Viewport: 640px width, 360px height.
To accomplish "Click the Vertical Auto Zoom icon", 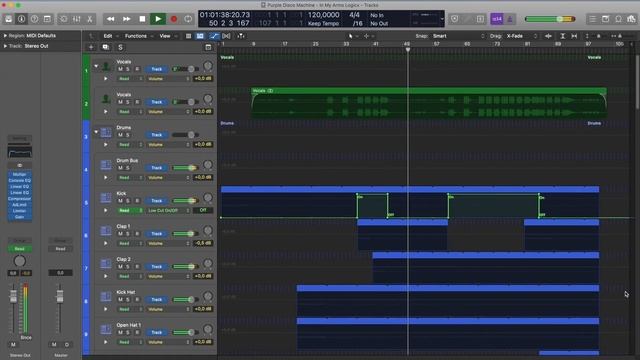I will (562, 36).
